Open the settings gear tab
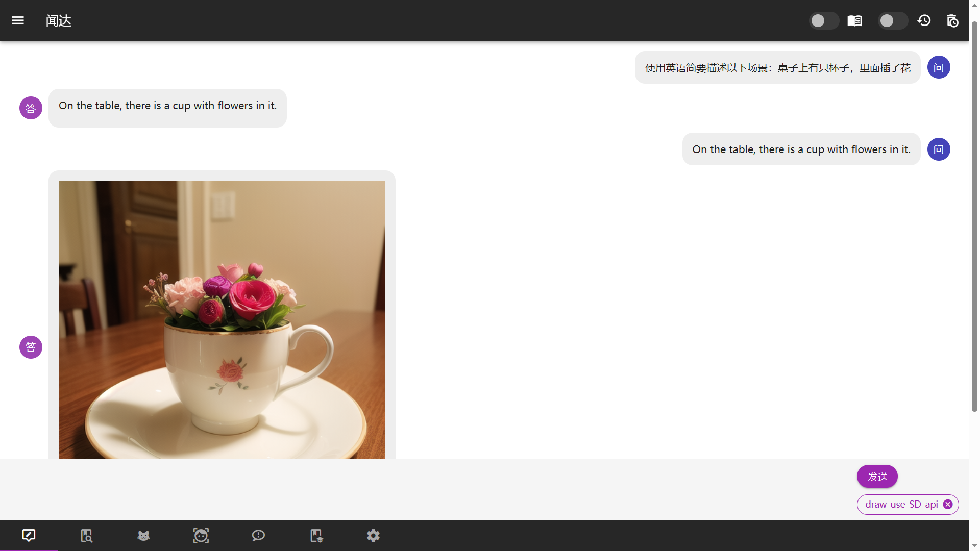Screen dimensions: 980x551 pyautogui.click(x=373, y=535)
